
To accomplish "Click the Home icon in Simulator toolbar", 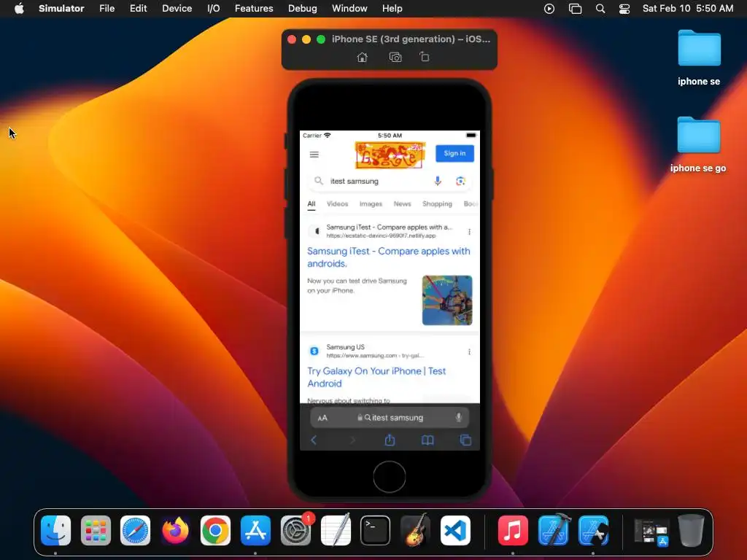I will click(x=362, y=57).
